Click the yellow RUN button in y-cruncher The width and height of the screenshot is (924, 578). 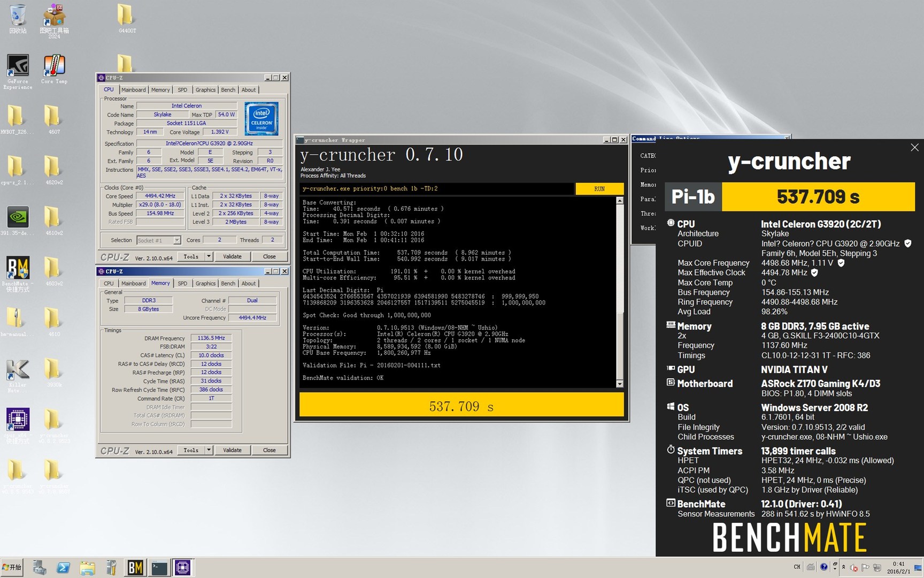(x=599, y=189)
